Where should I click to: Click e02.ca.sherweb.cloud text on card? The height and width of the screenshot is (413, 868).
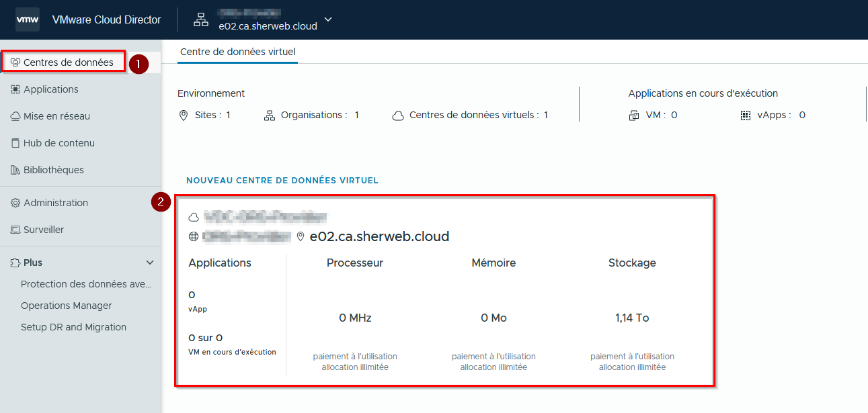[x=379, y=236]
